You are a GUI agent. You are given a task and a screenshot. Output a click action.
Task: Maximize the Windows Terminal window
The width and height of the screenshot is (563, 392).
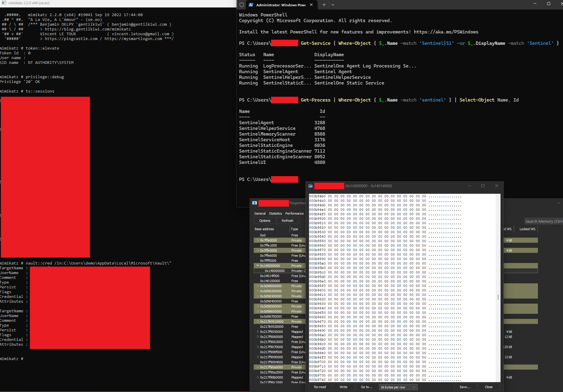tap(549, 4)
